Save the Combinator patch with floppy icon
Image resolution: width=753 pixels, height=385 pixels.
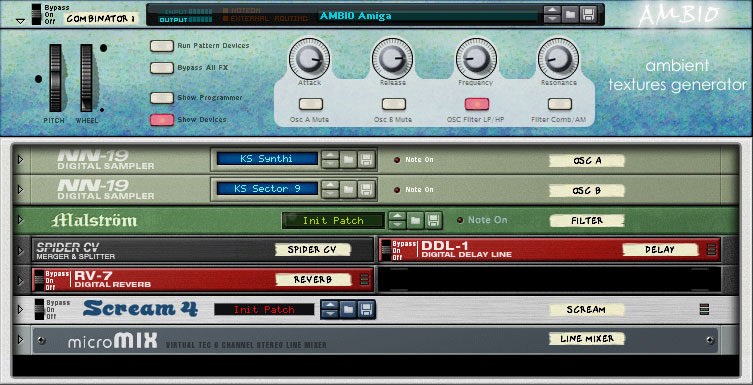587,15
